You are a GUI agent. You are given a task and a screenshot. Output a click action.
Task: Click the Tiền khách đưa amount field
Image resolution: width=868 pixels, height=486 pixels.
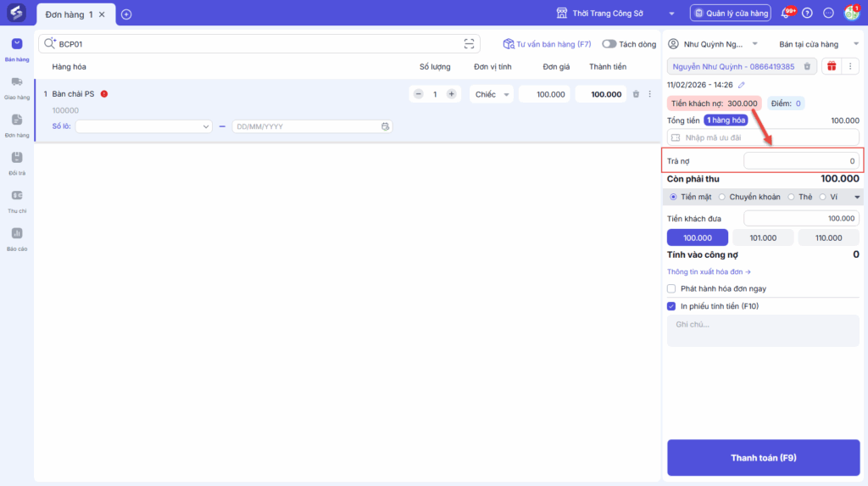802,218
